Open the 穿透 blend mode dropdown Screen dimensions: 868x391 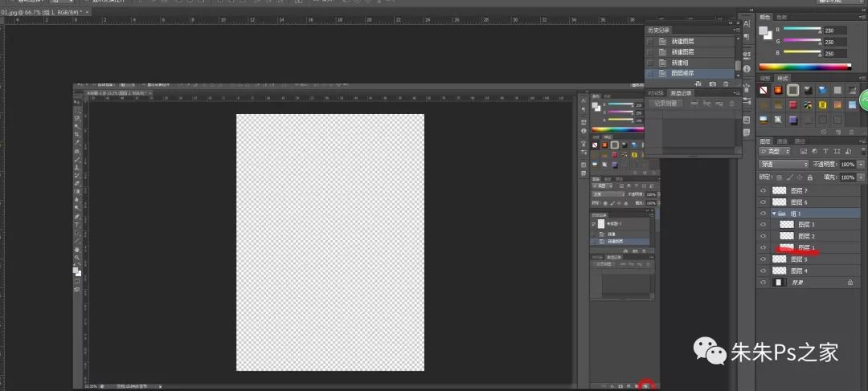pos(784,164)
